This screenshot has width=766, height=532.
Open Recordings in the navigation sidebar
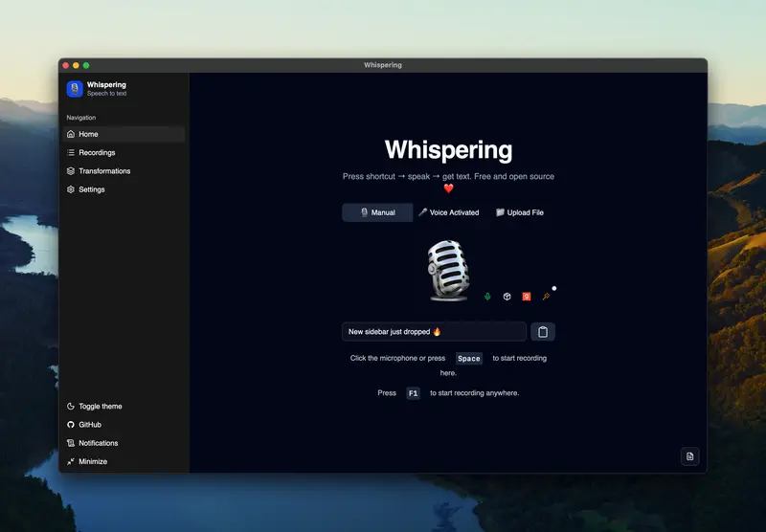(x=97, y=153)
